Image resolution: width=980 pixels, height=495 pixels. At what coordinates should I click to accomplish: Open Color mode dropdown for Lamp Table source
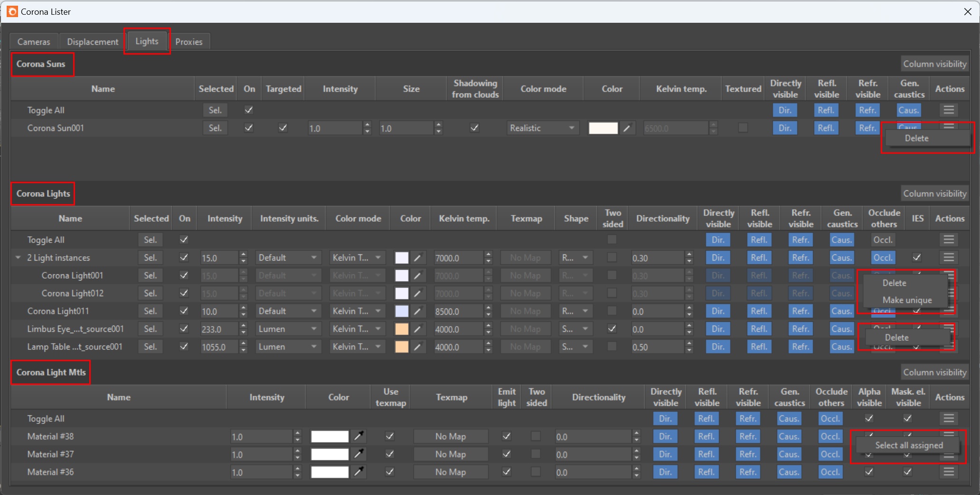(x=358, y=347)
